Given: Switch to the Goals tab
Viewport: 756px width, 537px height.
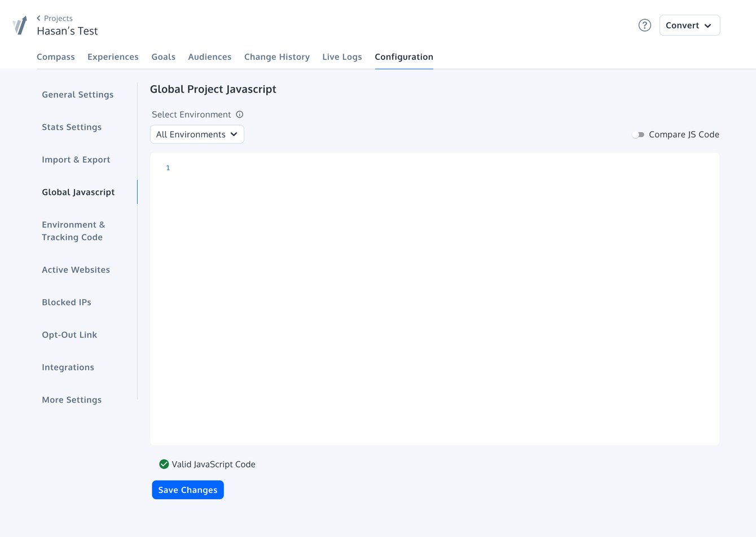Looking at the screenshot, I should click(x=164, y=57).
